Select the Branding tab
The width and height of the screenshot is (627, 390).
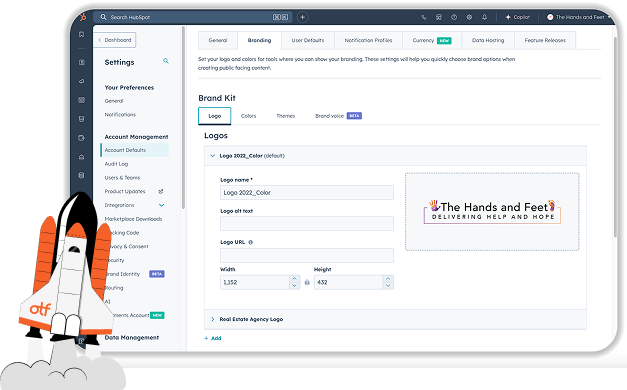pyautogui.click(x=259, y=40)
